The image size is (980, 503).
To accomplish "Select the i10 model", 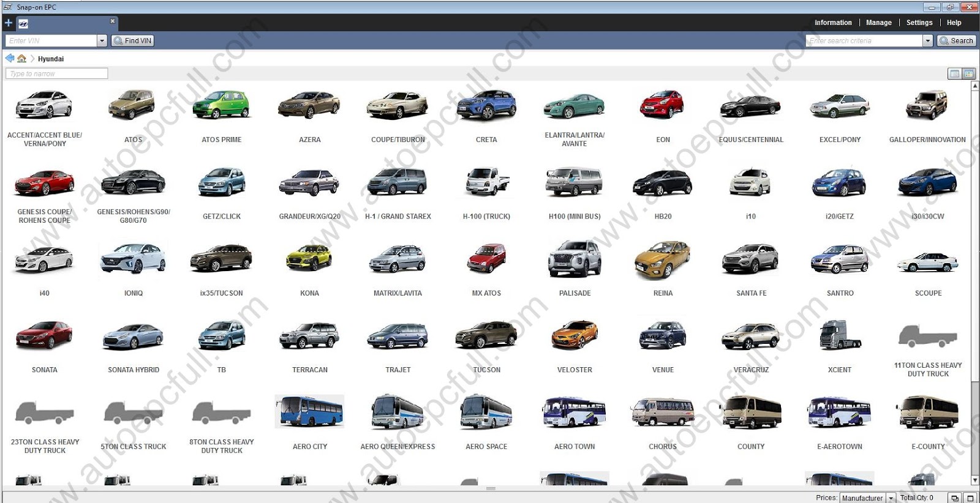I will coord(751,193).
